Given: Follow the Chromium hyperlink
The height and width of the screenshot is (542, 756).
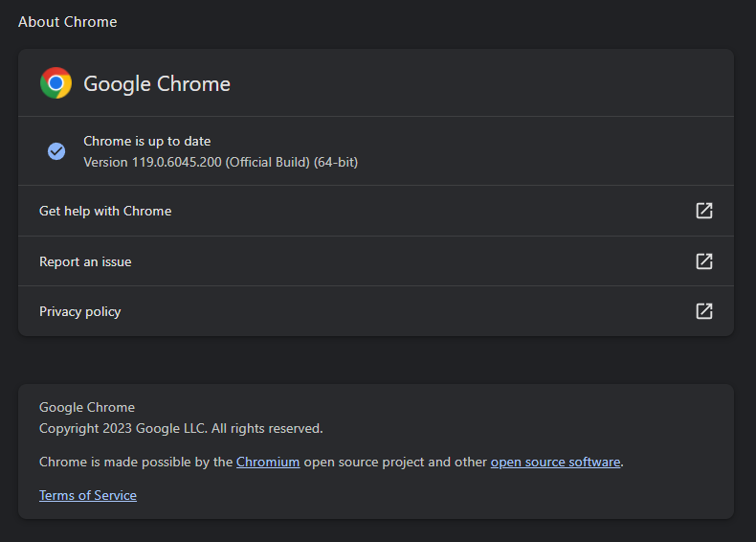Looking at the screenshot, I should [268, 462].
